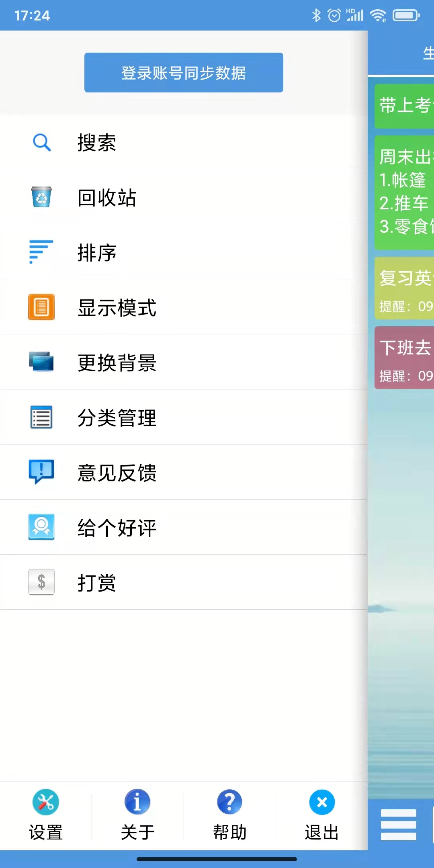434x868 pixels.
Task: Tap the login and sync data button
Action: (184, 72)
